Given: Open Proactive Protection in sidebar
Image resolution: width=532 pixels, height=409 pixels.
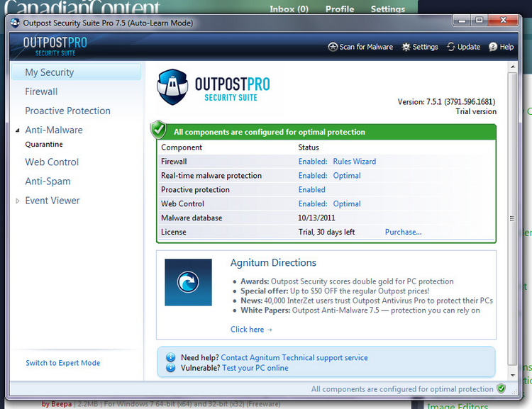Looking at the screenshot, I should 68,111.
